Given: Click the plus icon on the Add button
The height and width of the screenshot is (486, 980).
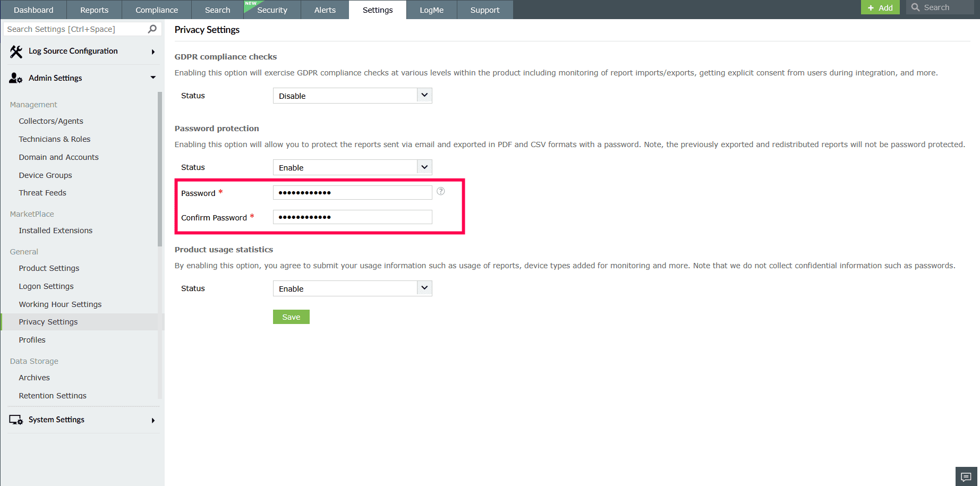Looking at the screenshot, I should point(871,7).
